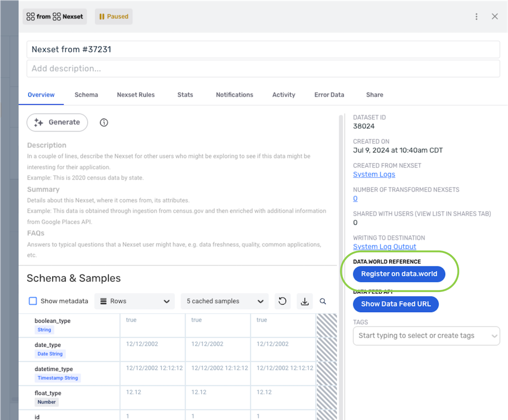Open the Nexset Rules tab

point(136,95)
